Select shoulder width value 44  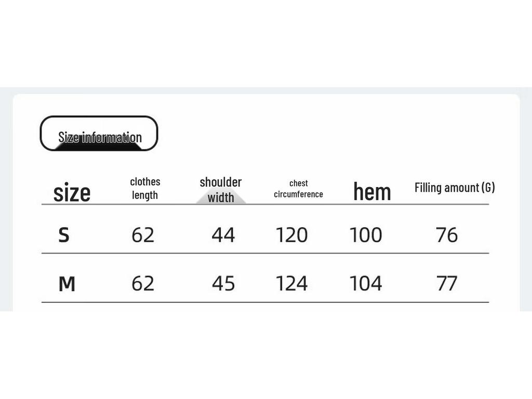pos(223,235)
